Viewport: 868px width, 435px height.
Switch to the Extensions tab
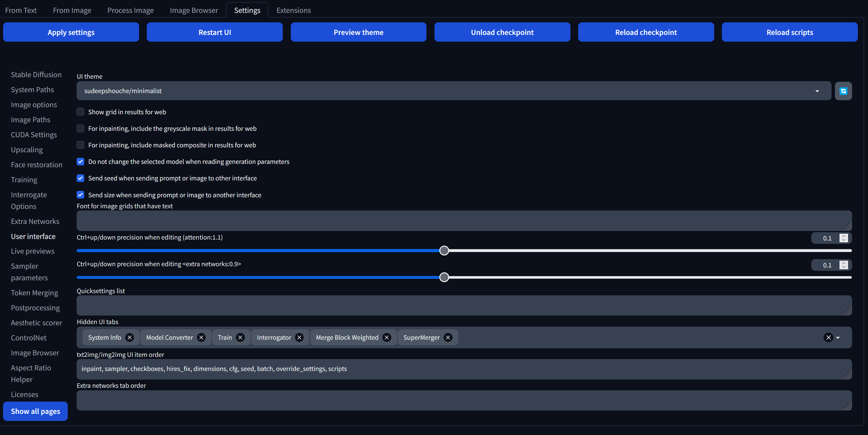294,10
